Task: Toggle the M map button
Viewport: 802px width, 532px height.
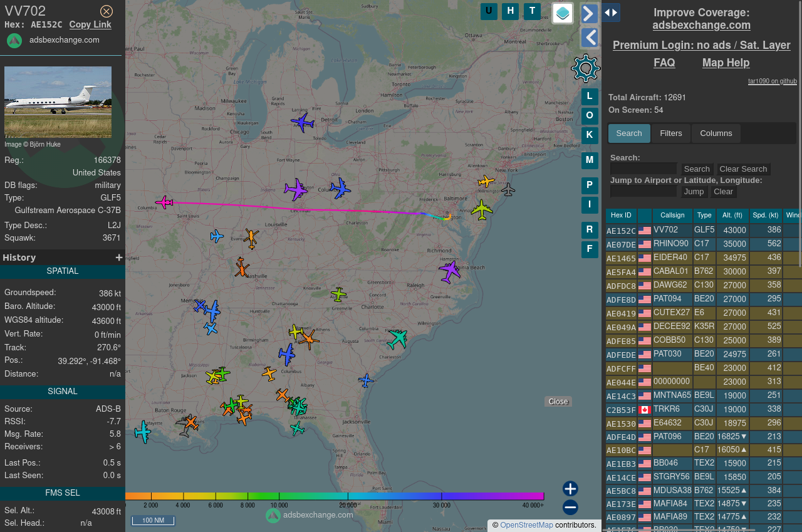Action: (590, 160)
